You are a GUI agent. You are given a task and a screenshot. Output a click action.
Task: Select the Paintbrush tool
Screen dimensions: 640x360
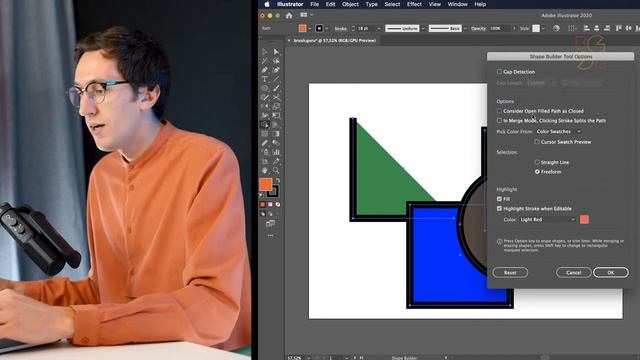[276, 88]
